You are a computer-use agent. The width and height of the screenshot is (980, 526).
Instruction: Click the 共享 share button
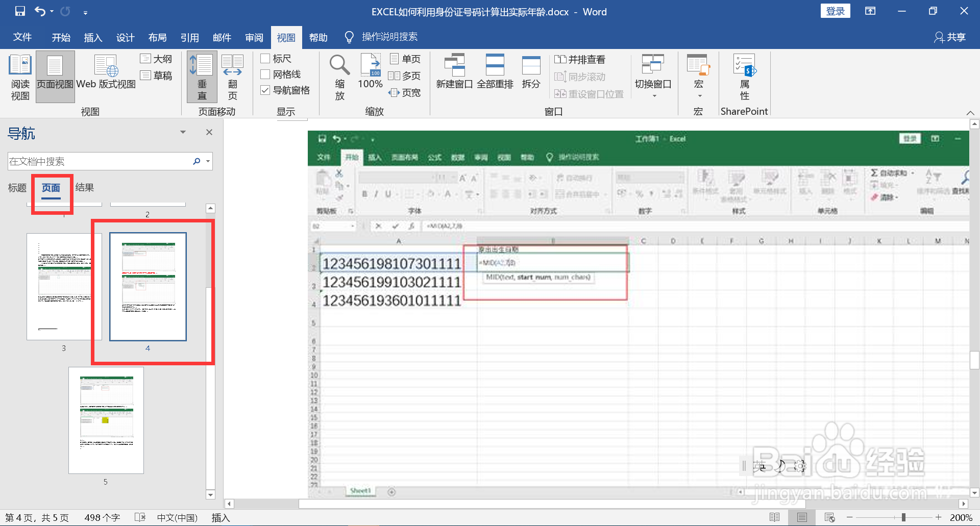click(950, 37)
